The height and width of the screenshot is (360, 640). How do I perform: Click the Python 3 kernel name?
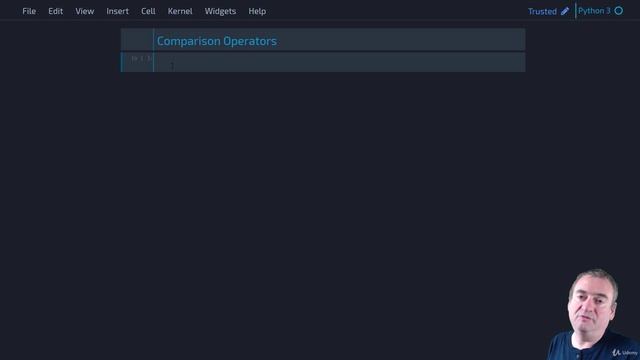coord(594,11)
